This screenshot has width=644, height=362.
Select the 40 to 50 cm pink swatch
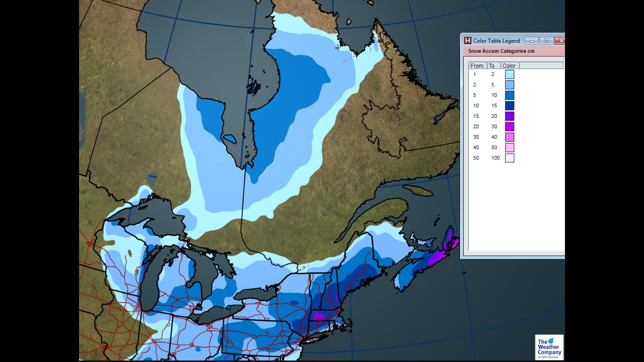(509, 147)
